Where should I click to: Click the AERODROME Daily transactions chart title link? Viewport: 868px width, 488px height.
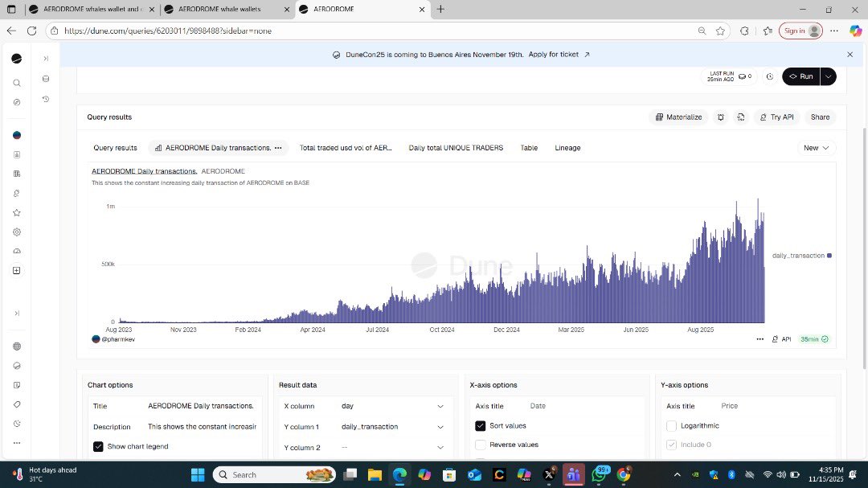pos(144,171)
